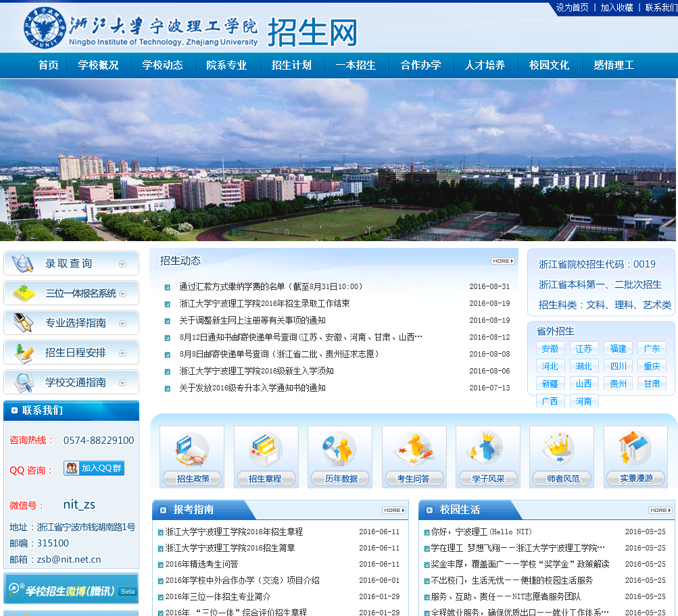
Task: Open 2016年精选考生问答 article
Action: pyautogui.click(x=201, y=564)
